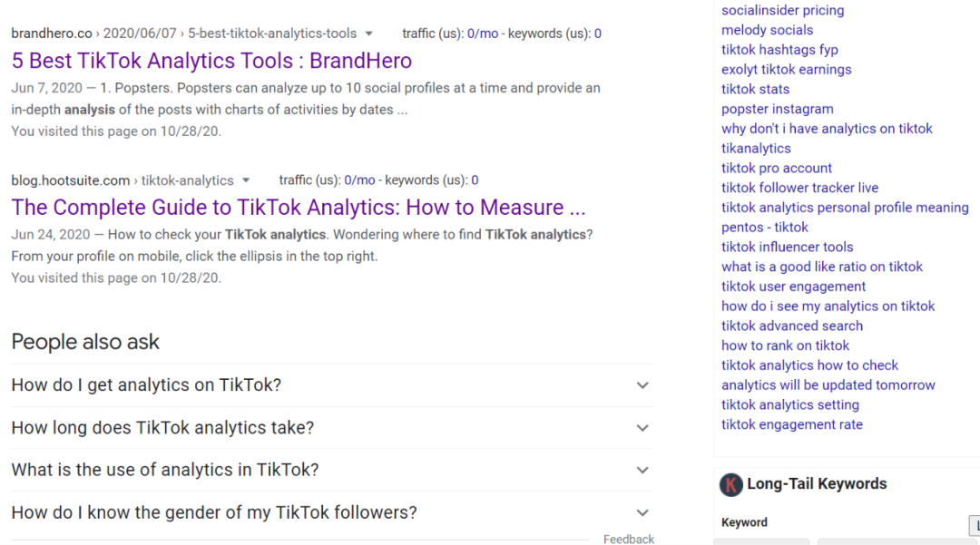Expand "What is the use of analytics in TikTok?"

332,470
